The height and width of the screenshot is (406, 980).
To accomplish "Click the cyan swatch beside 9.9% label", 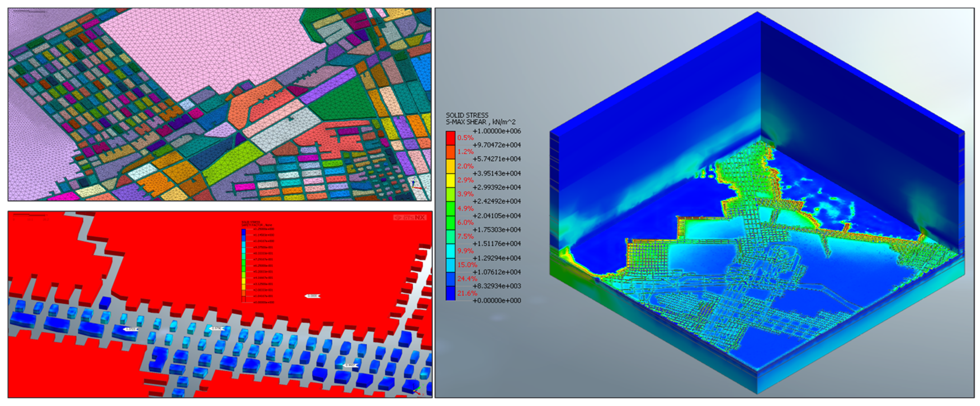I will click(450, 251).
